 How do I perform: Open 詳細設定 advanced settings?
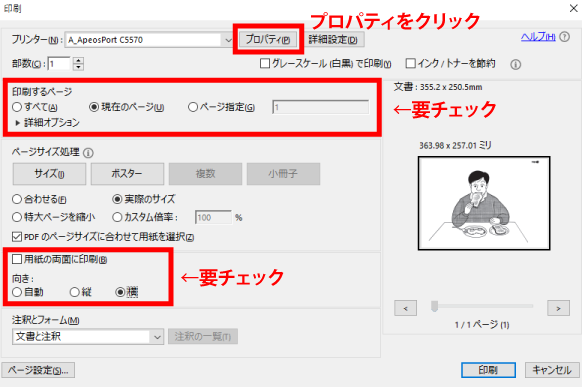coord(333,39)
